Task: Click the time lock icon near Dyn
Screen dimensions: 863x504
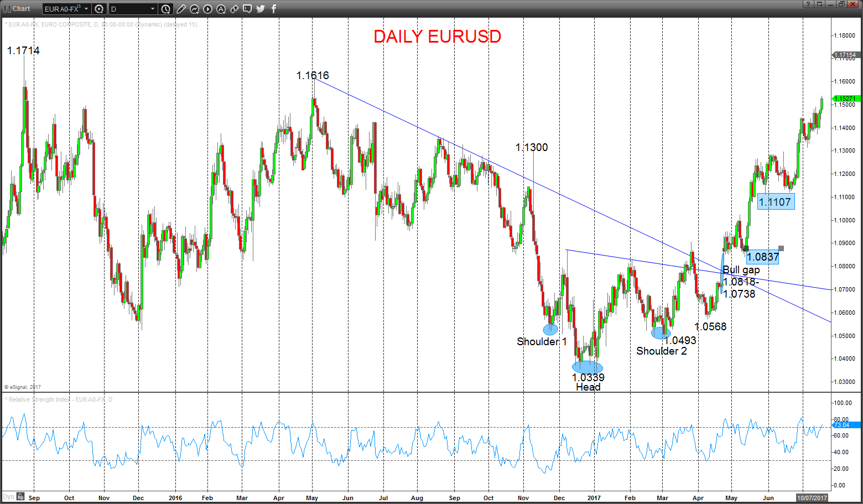Action: pos(20,496)
